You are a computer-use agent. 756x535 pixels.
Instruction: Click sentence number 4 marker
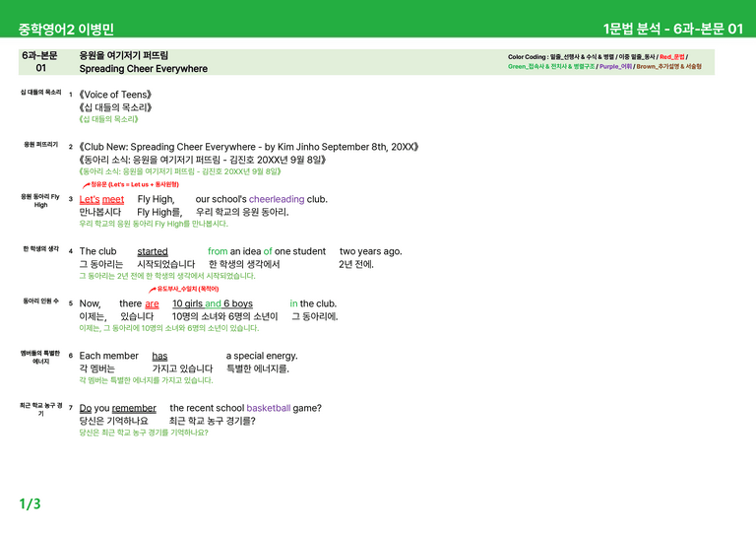click(71, 251)
